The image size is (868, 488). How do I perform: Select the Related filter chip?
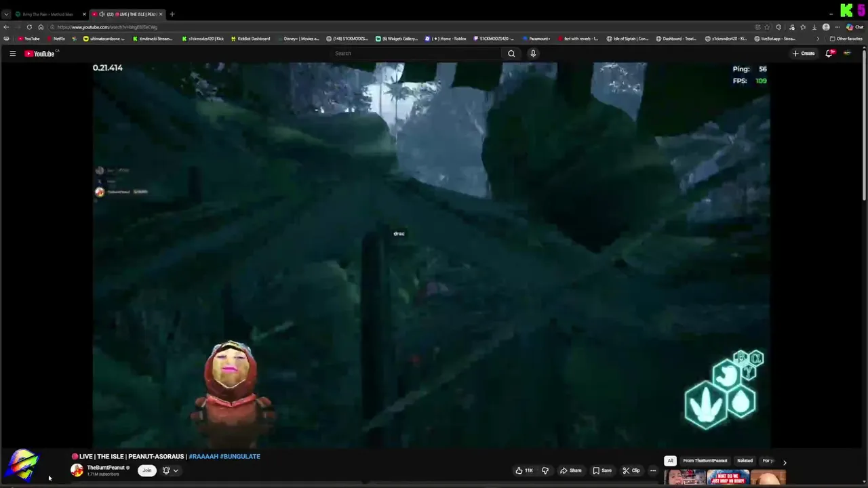[745, 461]
